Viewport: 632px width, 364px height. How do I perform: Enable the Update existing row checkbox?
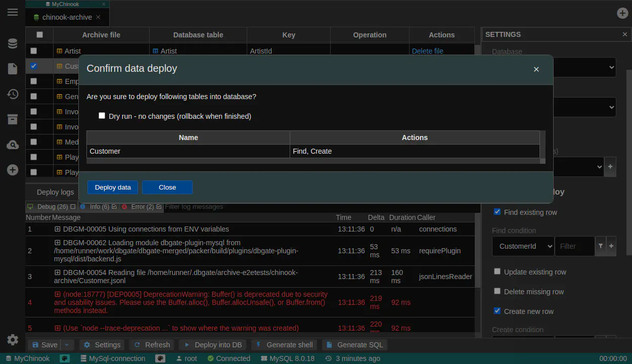coord(497,271)
